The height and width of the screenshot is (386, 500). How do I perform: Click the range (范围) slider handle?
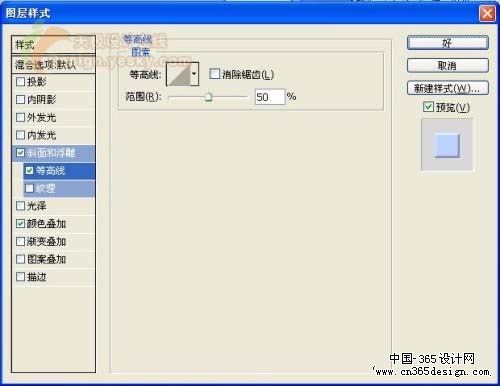pyautogui.click(x=208, y=97)
